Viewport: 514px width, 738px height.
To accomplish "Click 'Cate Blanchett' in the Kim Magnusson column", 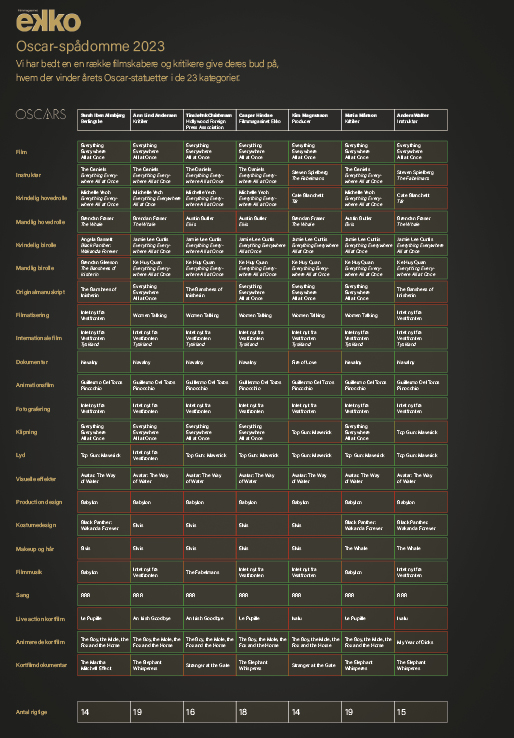I will click(x=315, y=198).
